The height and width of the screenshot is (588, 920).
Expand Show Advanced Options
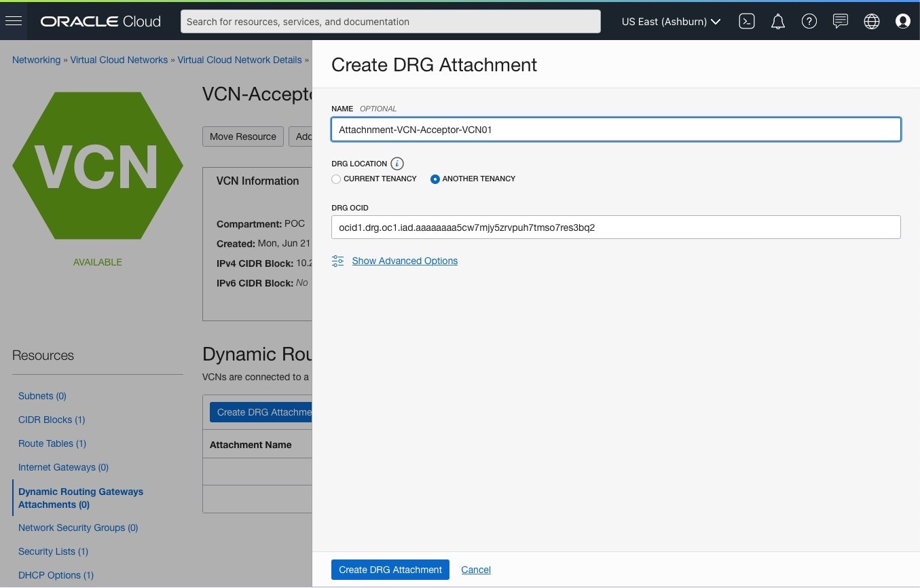click(405, 261)
